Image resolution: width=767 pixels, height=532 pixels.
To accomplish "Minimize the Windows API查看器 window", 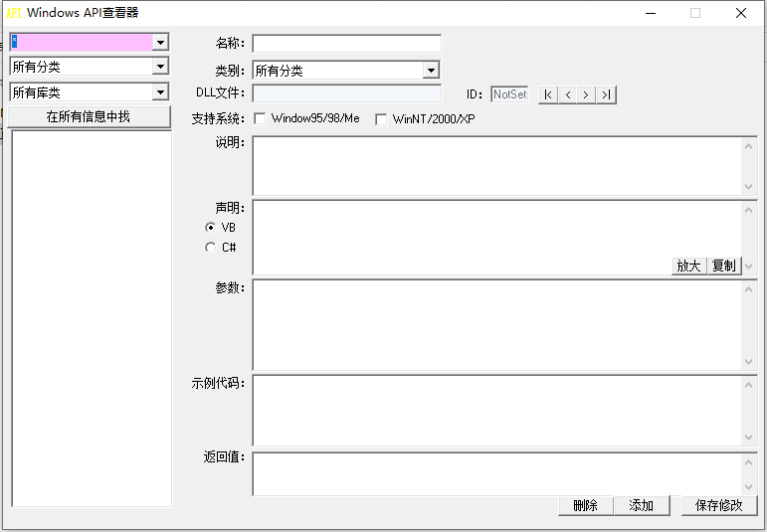I will tap(650, 13).
